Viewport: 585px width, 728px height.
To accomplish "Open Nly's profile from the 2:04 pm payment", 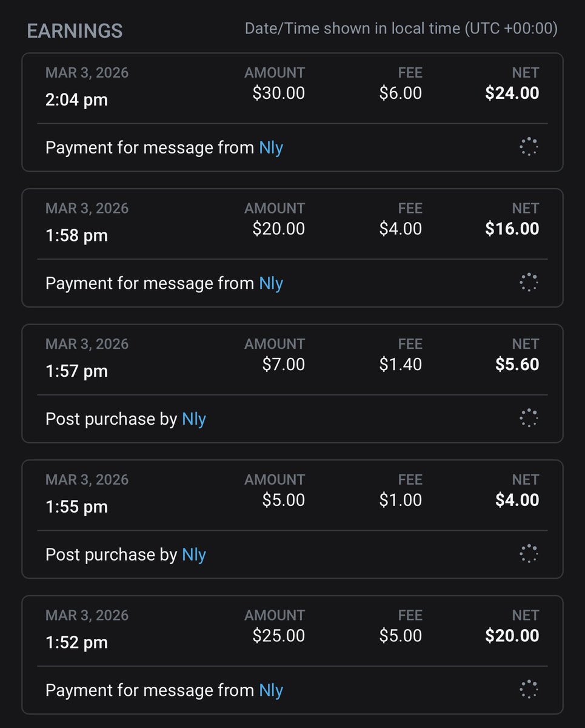I will (271, 147).
